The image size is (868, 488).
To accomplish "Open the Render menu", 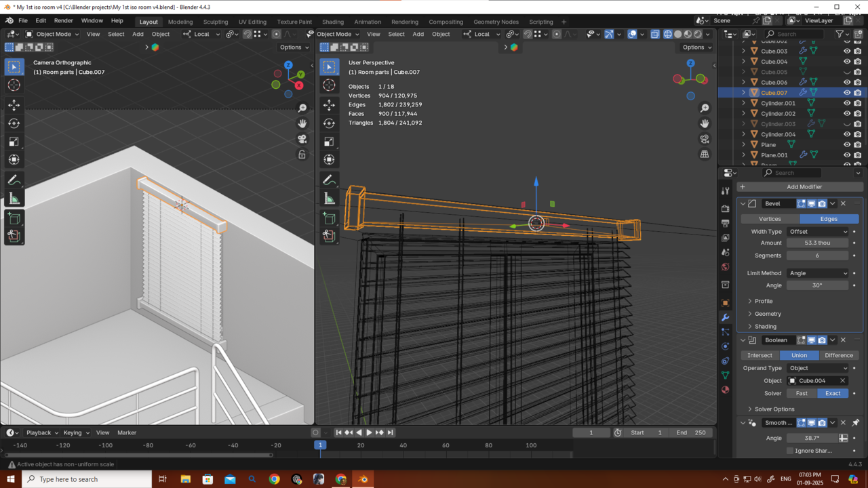I will 63,21.
